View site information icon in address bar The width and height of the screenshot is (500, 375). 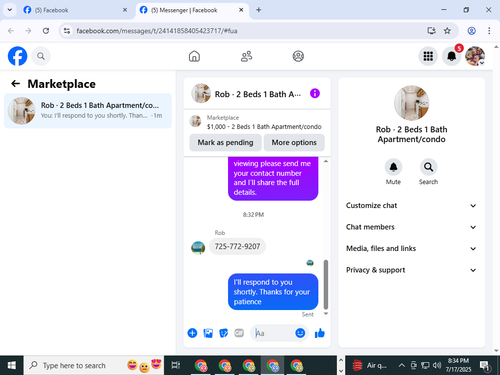point(67,31)
